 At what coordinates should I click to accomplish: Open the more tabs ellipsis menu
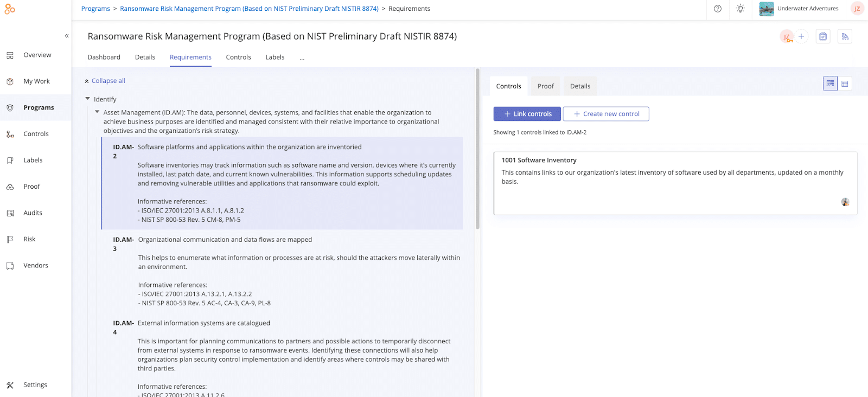coord(302,57)
